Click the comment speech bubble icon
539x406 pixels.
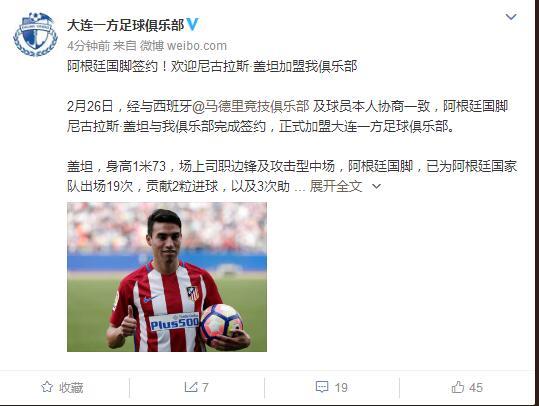click(322, 387)
